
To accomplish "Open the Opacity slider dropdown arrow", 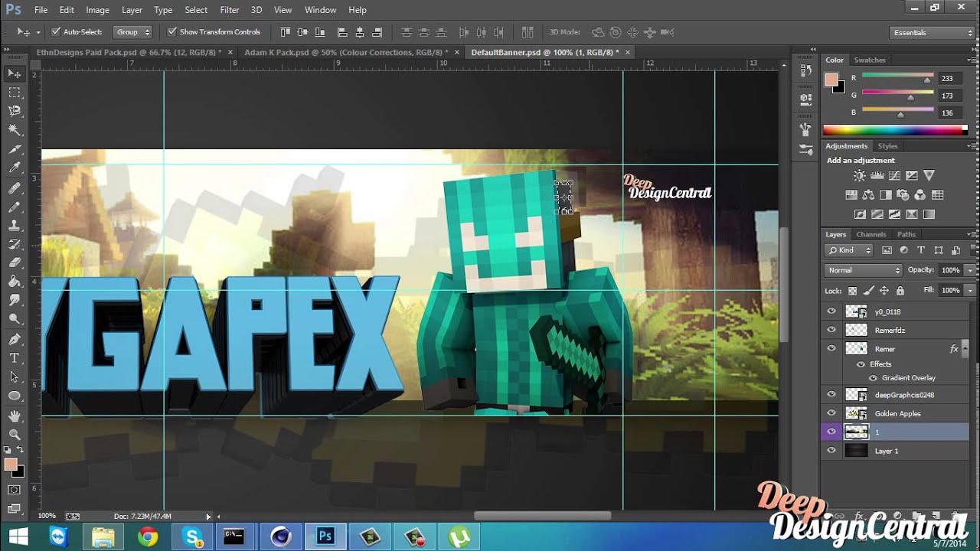I will click(970, 270).
